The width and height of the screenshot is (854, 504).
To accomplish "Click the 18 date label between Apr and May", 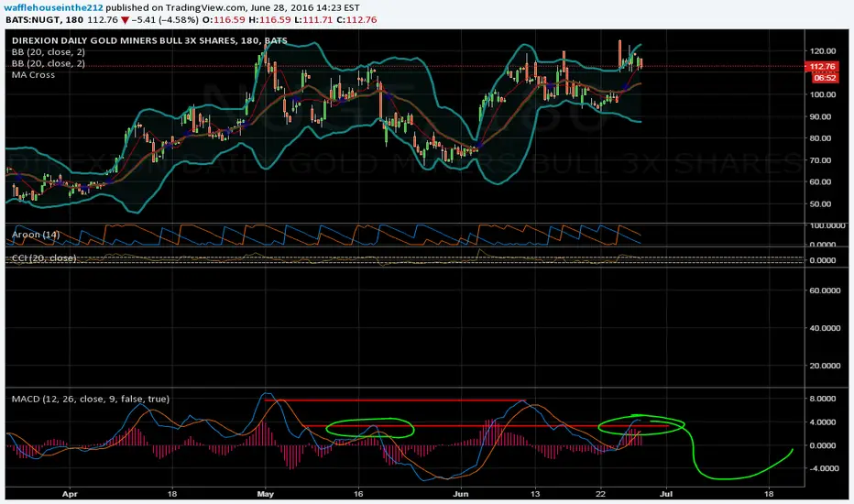I will [x=172, y=494].
